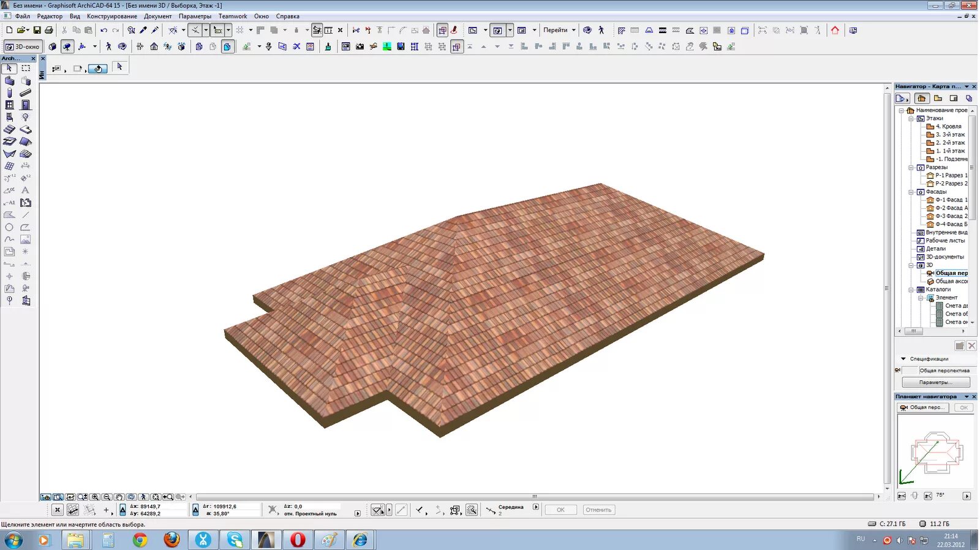980x550 pixels.
Task: Click the Отменить button
Action: coord(598,510)
